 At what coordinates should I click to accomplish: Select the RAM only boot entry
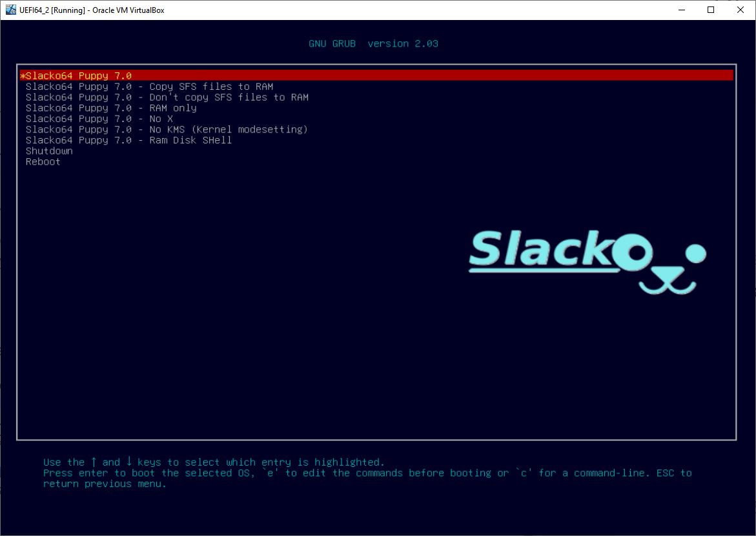[110, 108]
